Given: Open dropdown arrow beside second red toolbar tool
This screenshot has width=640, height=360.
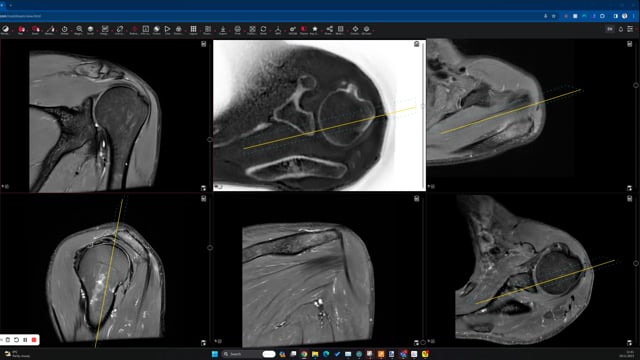Looking at the screenshot, I should point(42,30).
